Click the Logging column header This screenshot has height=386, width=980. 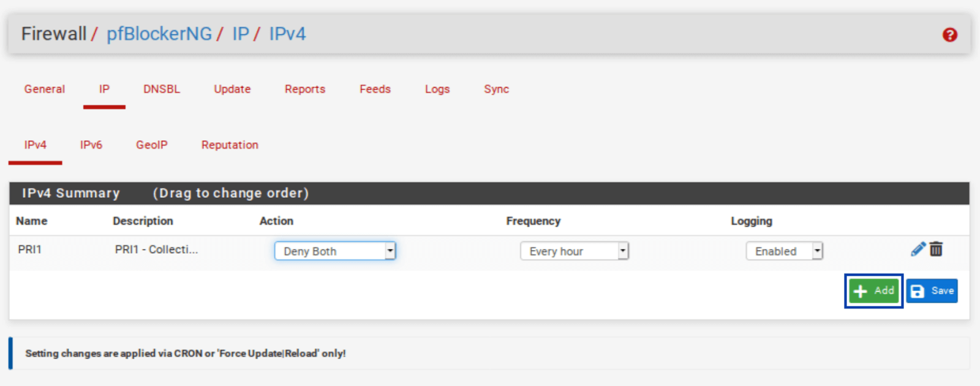(x=751, y=221)
